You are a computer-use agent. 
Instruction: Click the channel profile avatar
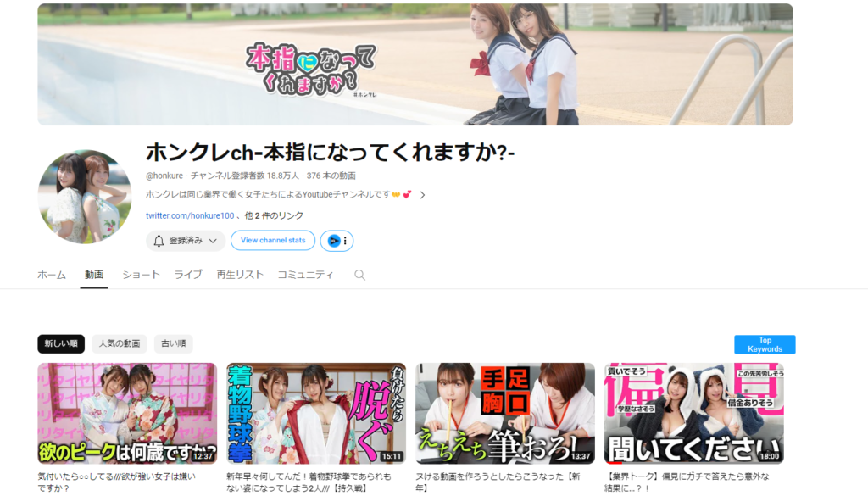[85, 197]
